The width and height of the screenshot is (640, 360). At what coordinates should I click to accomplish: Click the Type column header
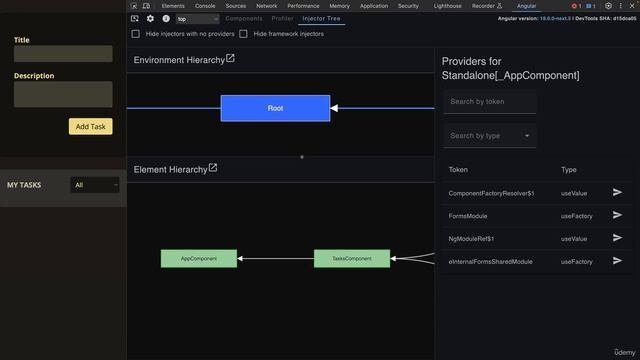click(x=569, y=169)
